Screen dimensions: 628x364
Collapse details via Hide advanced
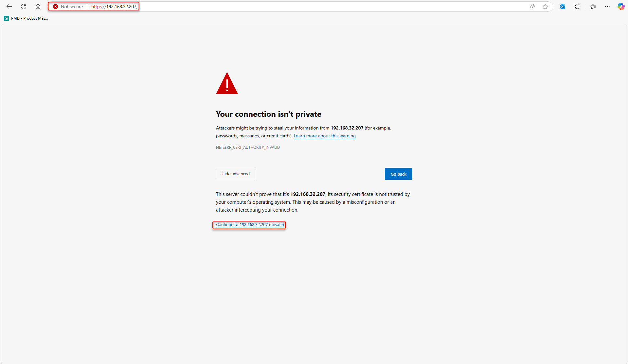[235, 174]
